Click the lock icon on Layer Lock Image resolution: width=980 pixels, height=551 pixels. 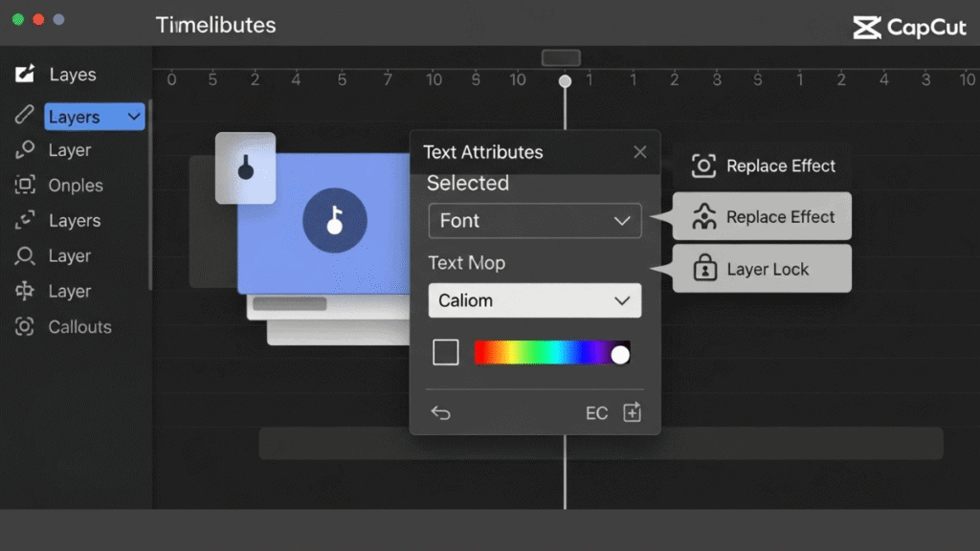pyautogui.click(x=705, y=268)
